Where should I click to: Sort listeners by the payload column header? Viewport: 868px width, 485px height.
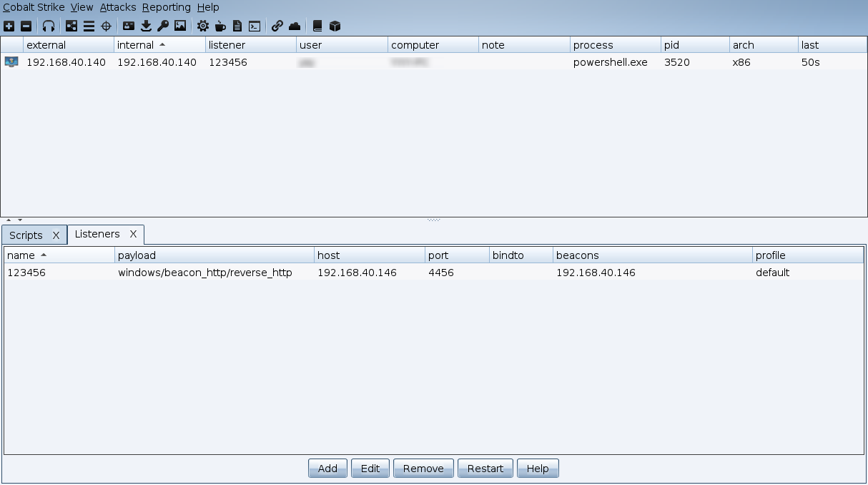(x=214, y=255)
